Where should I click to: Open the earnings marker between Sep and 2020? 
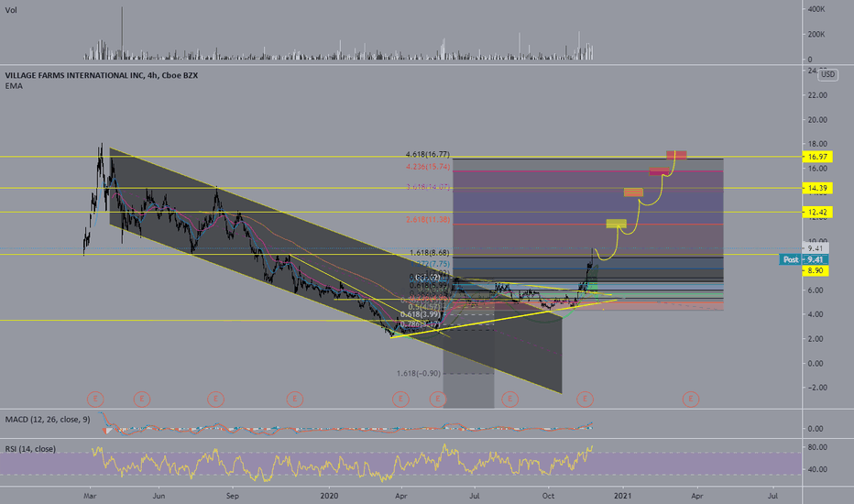point(295,400)
